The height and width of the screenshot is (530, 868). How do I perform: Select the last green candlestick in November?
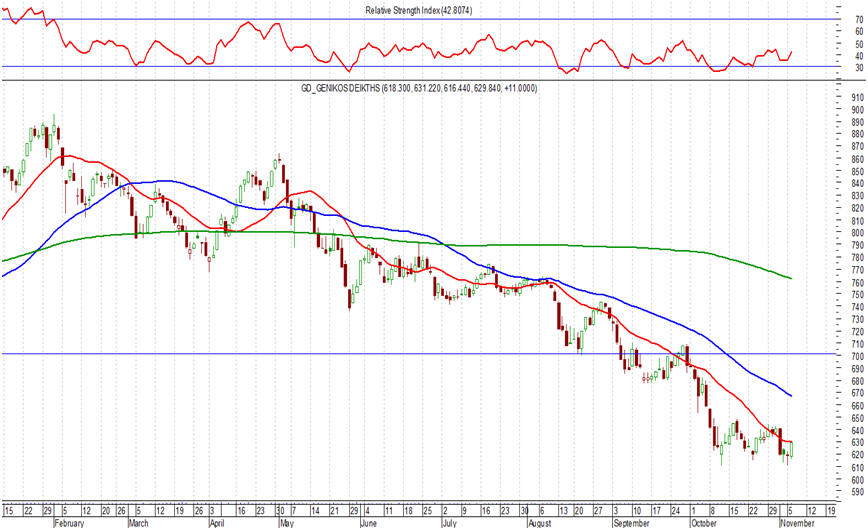tap(792, 449)
